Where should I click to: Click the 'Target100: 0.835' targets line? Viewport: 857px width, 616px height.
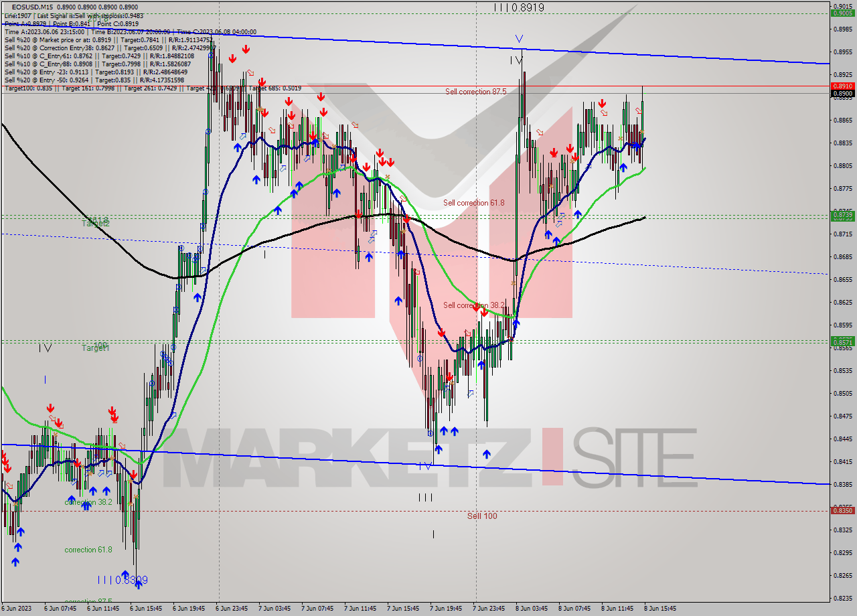[153, 88]
